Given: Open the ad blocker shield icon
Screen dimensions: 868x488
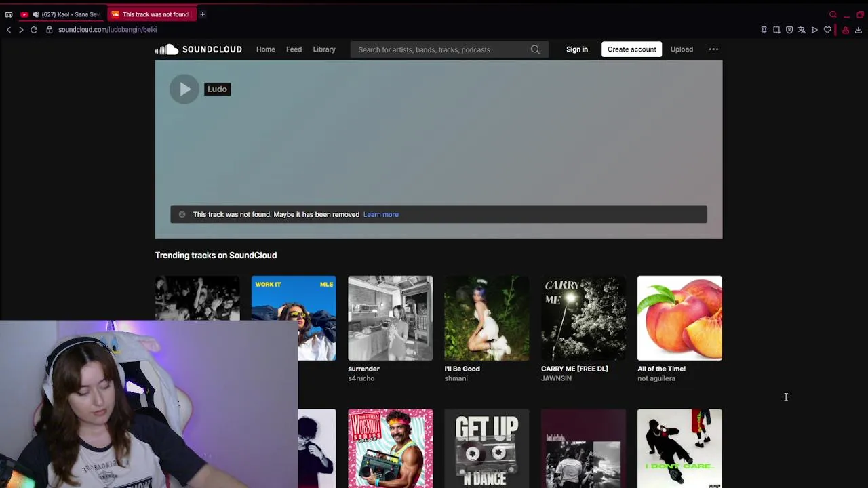Looking at the screenshot, I should 789,30.
